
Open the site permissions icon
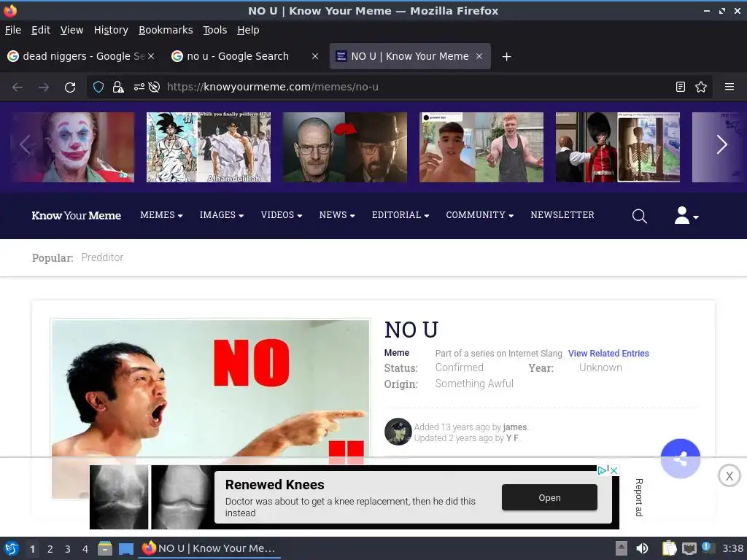139,87
